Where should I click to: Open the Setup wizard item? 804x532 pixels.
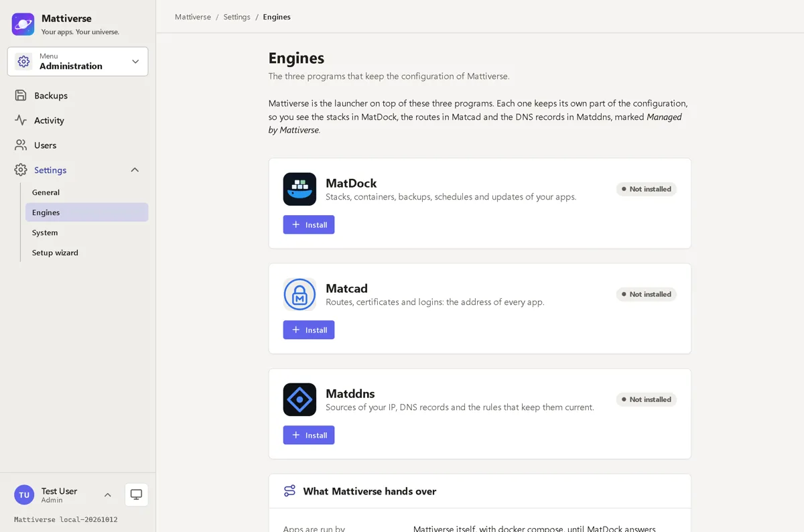click(86, 253)
